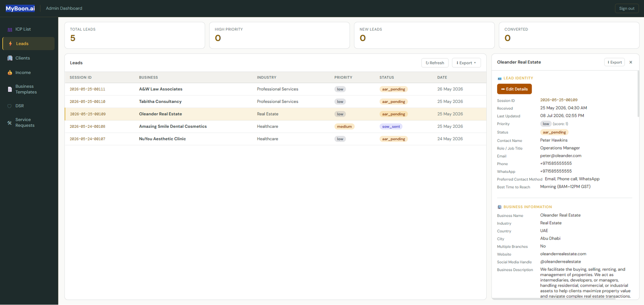
Task: Select the A&W Law Associates lead row
Action: tap(275, 89)
